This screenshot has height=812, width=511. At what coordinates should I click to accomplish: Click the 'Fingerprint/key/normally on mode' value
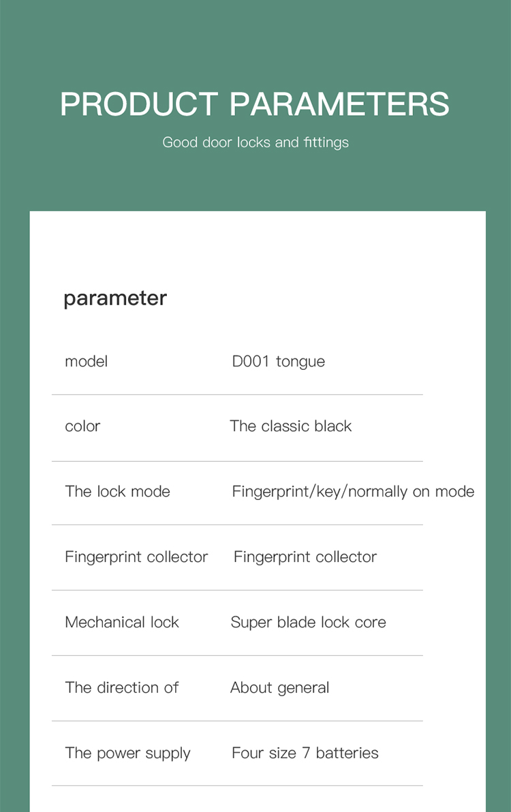353,491
